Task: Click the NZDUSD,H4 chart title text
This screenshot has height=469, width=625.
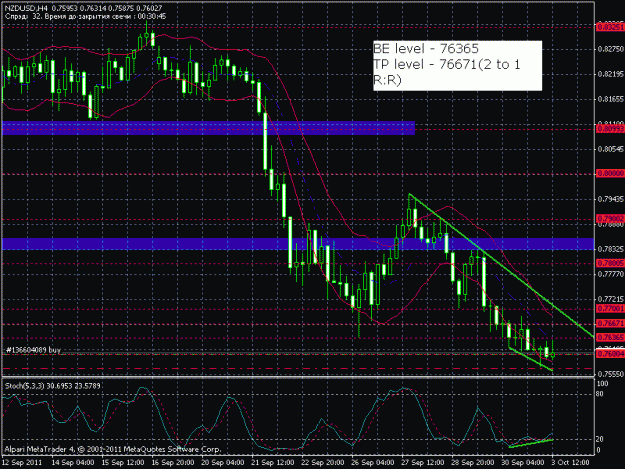Action: 85,8
